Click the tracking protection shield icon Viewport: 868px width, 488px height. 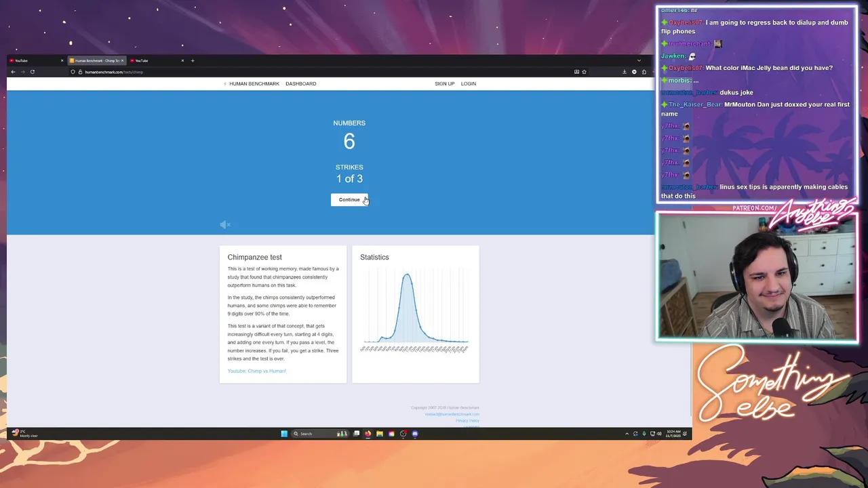(73, 72)
